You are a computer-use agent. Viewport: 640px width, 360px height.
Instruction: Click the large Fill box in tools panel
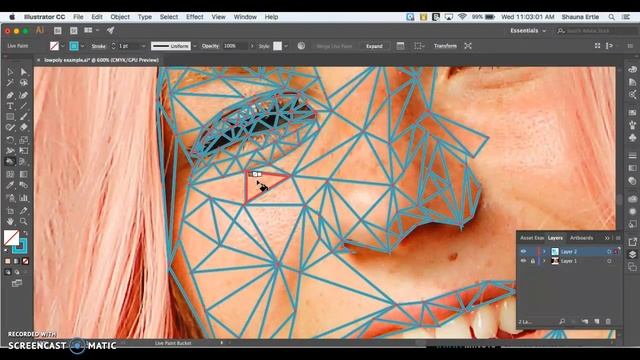(x=11, y=237)
